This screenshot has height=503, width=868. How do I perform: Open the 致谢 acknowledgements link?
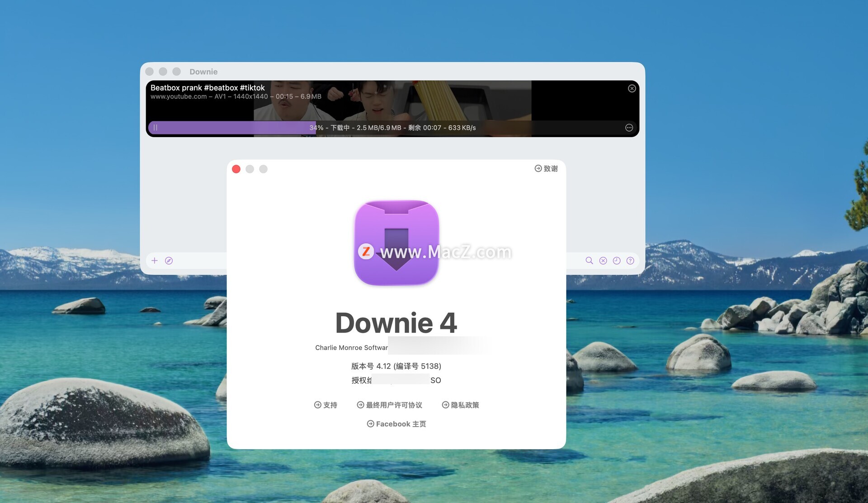click(x=546, y=169)
